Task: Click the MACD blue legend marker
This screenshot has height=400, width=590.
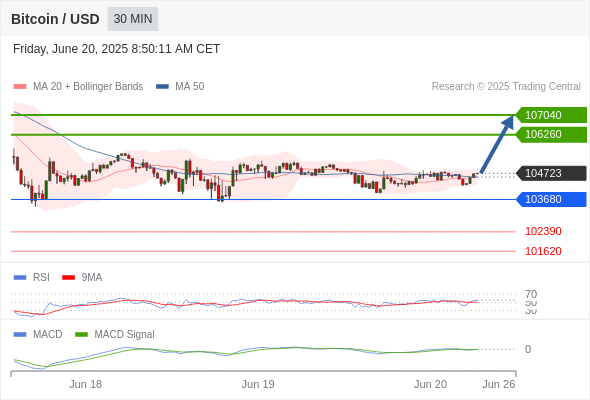Action: (x=20, y=335)
